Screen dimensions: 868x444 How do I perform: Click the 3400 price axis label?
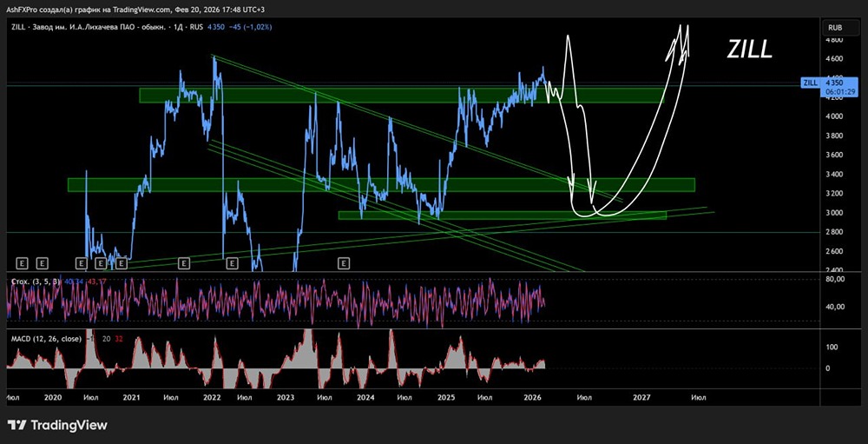pyautogui.click(x=834, y=175)
